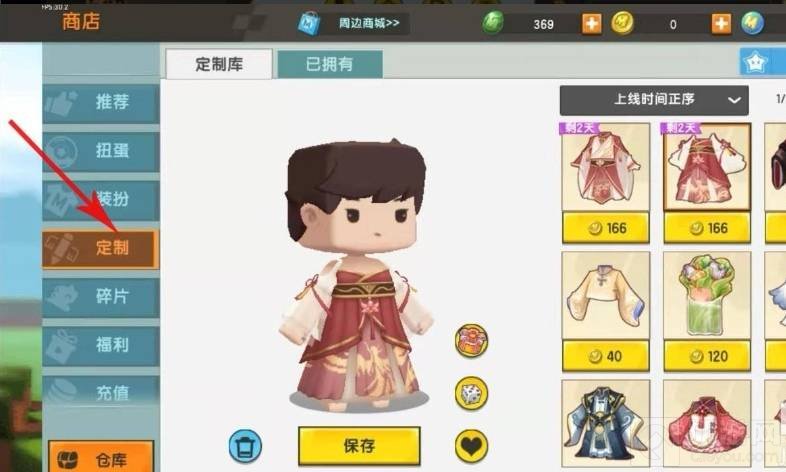Click the trash can delete icon
Screen dimensions: 786x472
click(x=246, y=445)
